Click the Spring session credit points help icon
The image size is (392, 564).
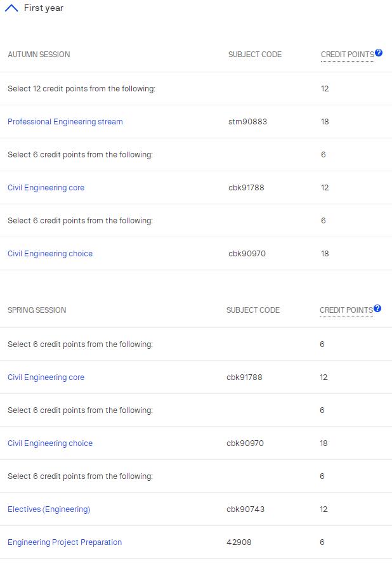coord(377,308)
